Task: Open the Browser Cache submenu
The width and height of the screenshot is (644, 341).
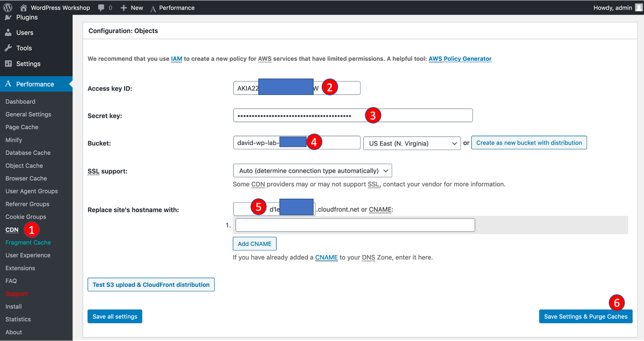Action: [26, 179]
